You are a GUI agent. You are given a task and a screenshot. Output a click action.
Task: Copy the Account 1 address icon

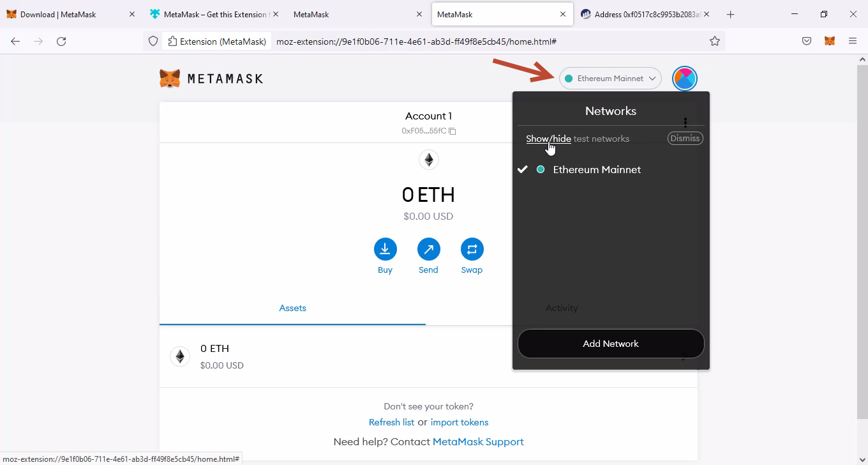[x=453, y=131]
